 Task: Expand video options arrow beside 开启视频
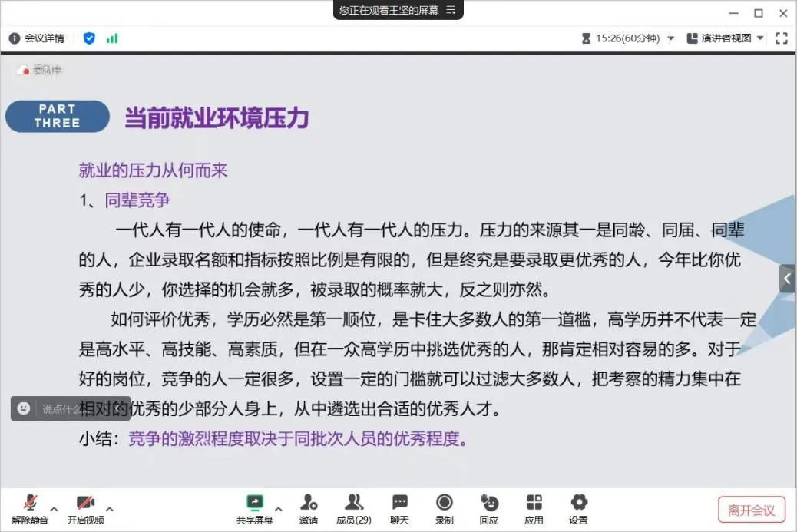(x=109, y=508)
